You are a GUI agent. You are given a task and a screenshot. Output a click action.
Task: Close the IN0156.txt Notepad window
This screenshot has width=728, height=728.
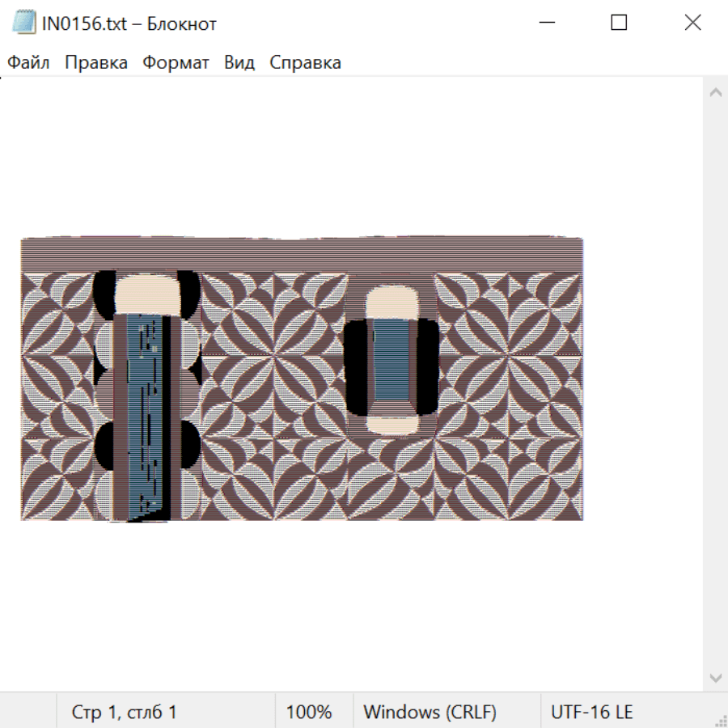tap(692, 23)
